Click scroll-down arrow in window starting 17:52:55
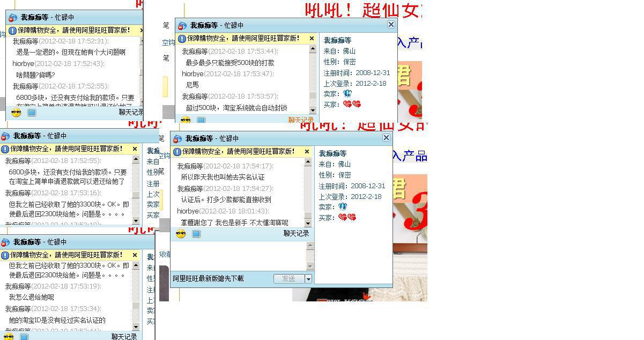 (136, 220)
